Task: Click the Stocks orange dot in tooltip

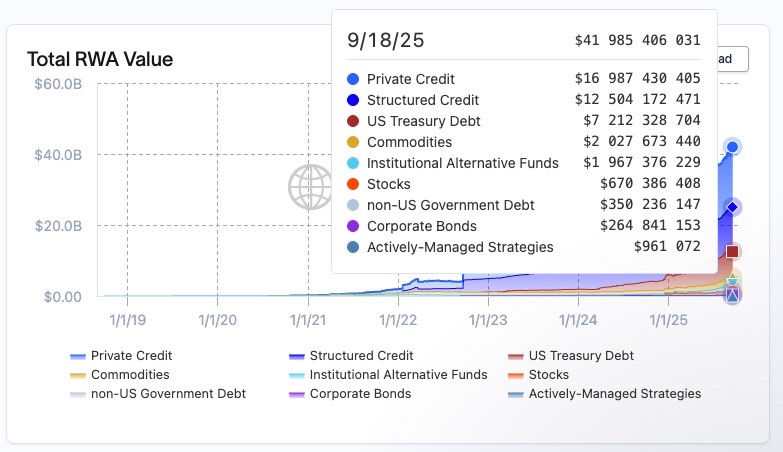Action: tap(353, 184)
